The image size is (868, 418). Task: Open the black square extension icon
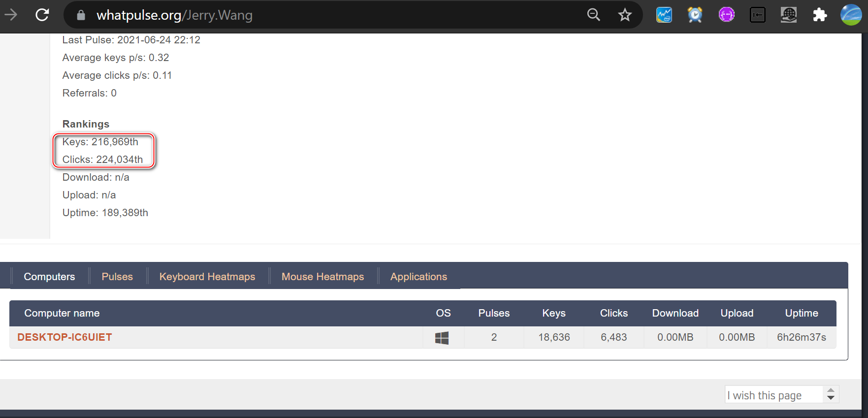(x=757, y=15)
